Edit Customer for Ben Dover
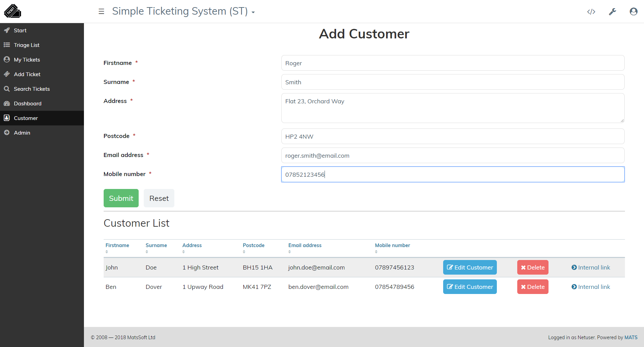This screenshot has height=347, width=644. coord(470,287)
